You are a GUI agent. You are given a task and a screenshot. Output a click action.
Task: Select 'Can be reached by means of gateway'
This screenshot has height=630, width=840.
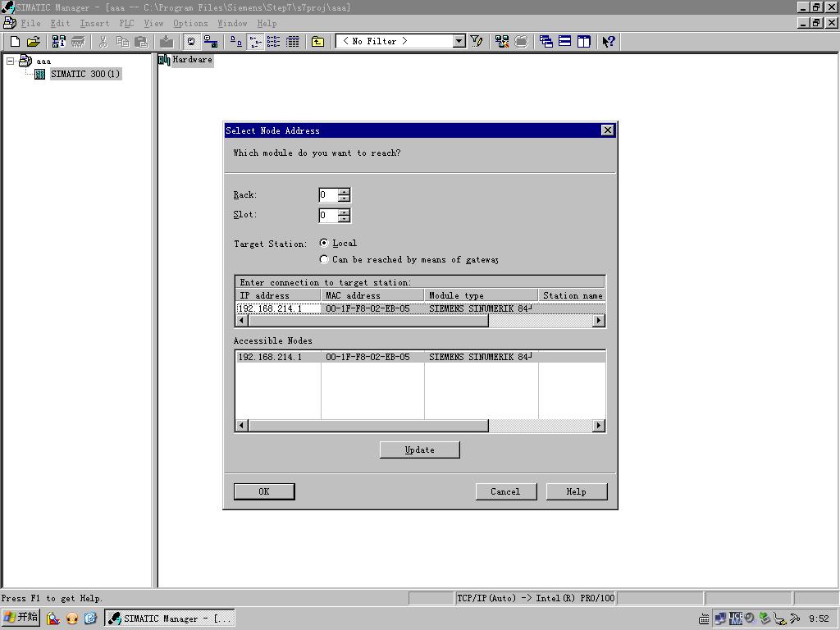[x=324, y=259]
